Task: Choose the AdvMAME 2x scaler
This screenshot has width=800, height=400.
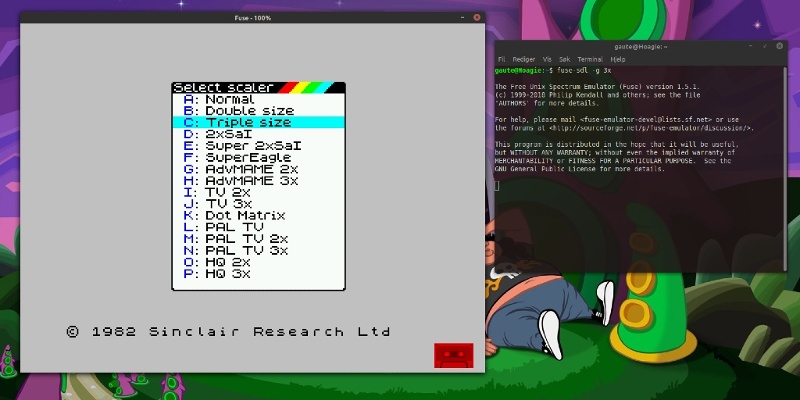Action: (x=259, y=169)
